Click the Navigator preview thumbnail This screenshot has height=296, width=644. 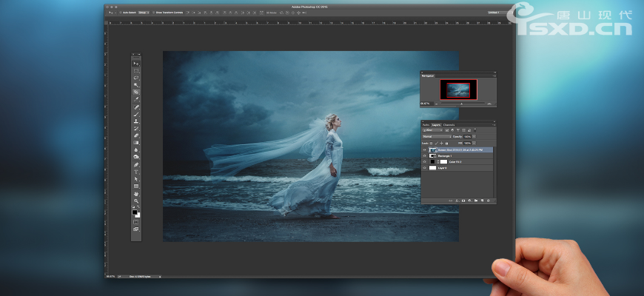[x=458, y=90]
